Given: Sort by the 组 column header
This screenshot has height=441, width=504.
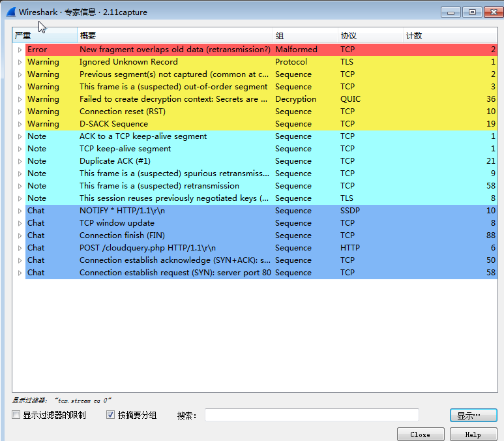Looking at the screenshot, I should 305,35.
